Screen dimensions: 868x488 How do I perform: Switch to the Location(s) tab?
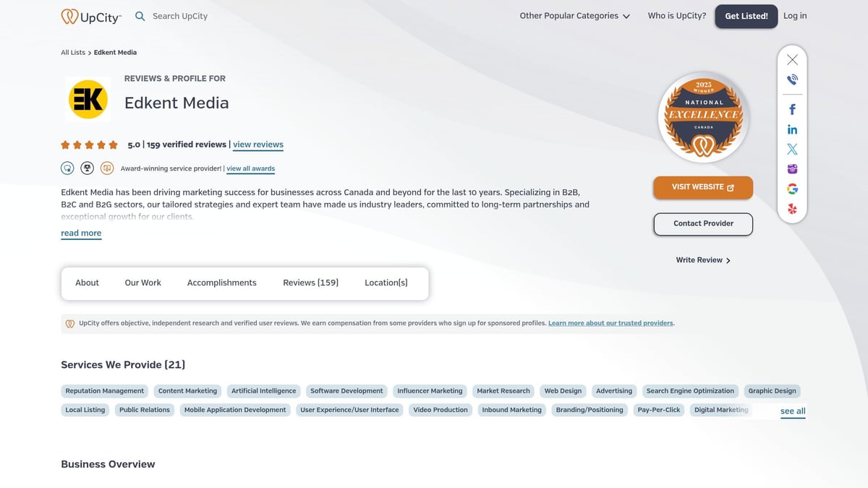tap(386, 283)
